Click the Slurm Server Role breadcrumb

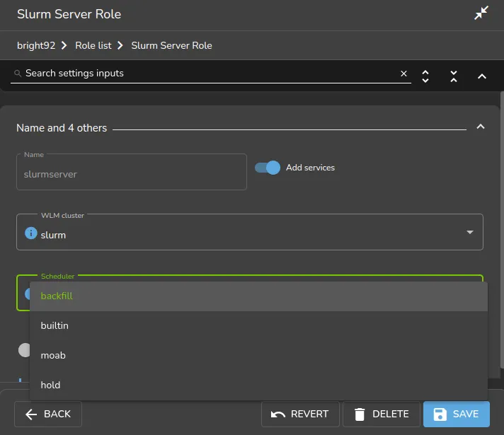tap(171, 45)
